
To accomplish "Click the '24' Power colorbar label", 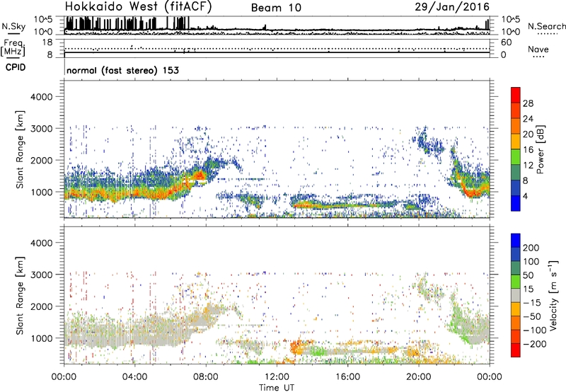I will click(528, 119).
